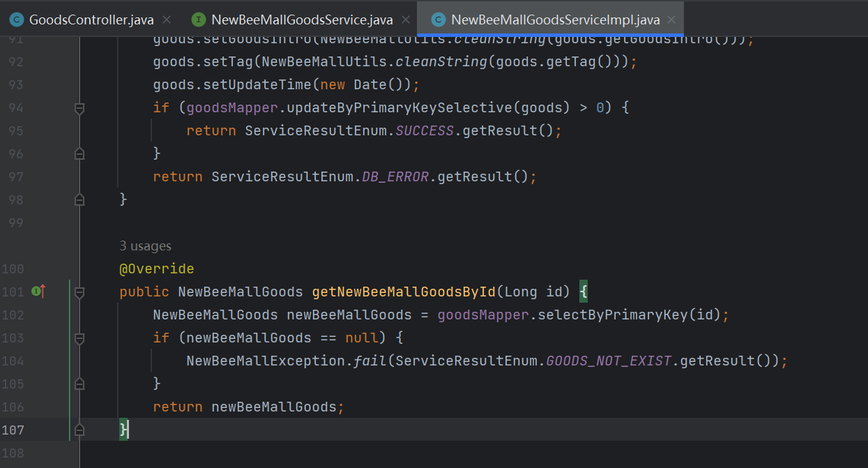Collapse fold end marker at line 98
The width and height of the screenshot is (868, 468).
pyautogui.click(x=79, y=199)
